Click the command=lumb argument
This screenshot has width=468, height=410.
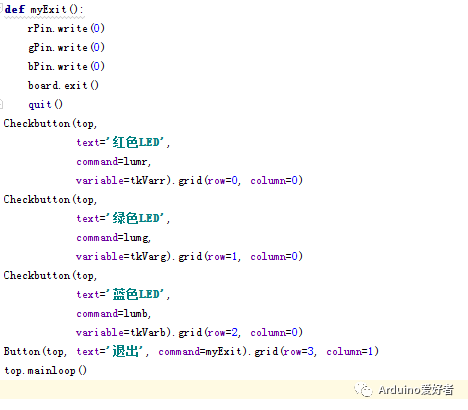click(x=112, y=314)
